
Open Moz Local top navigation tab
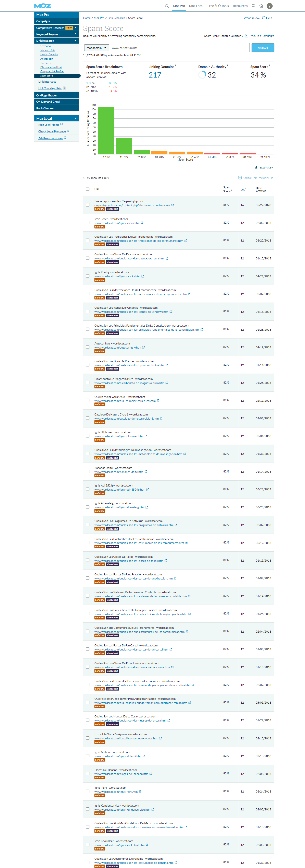click(x=196, y=6)
